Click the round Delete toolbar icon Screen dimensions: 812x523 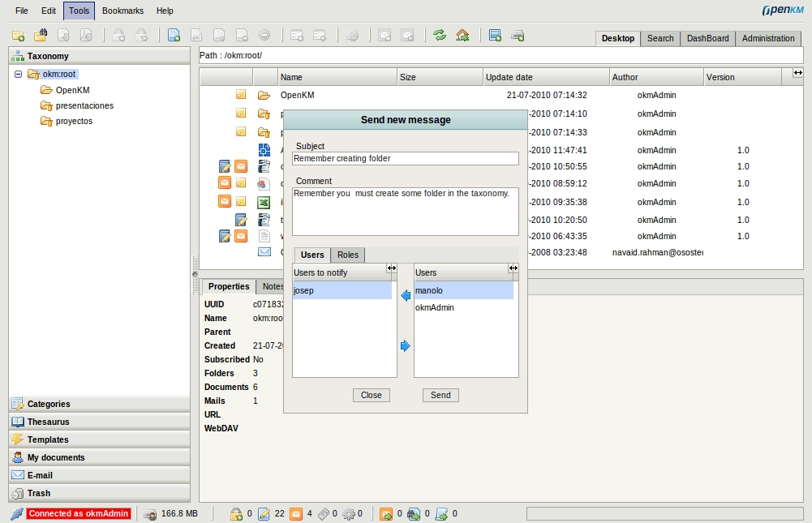tap(264, 35)
